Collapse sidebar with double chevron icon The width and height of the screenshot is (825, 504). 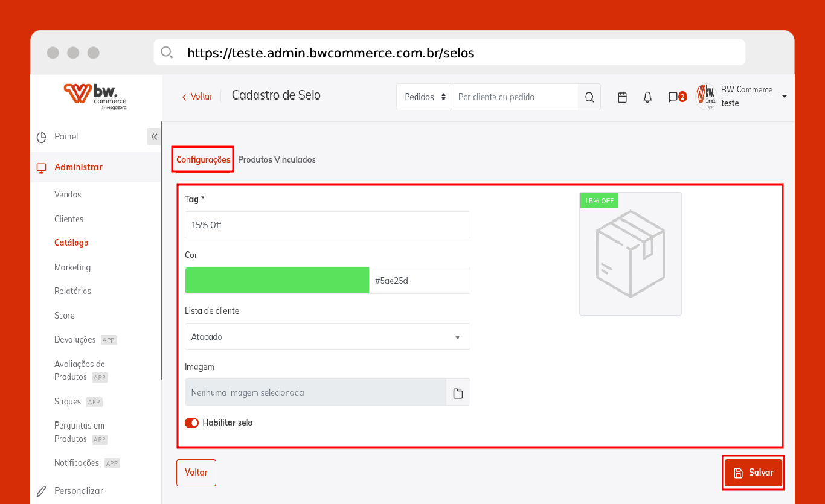154,137
